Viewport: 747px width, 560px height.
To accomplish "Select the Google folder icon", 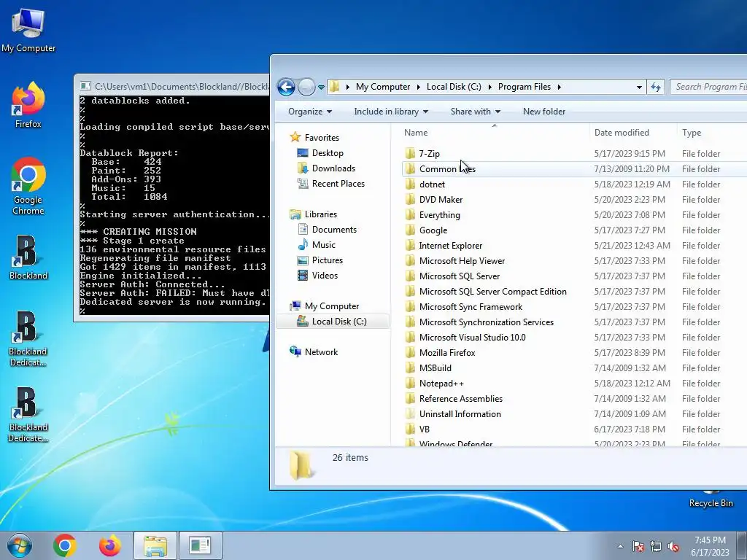I will (x=410, y=230).
